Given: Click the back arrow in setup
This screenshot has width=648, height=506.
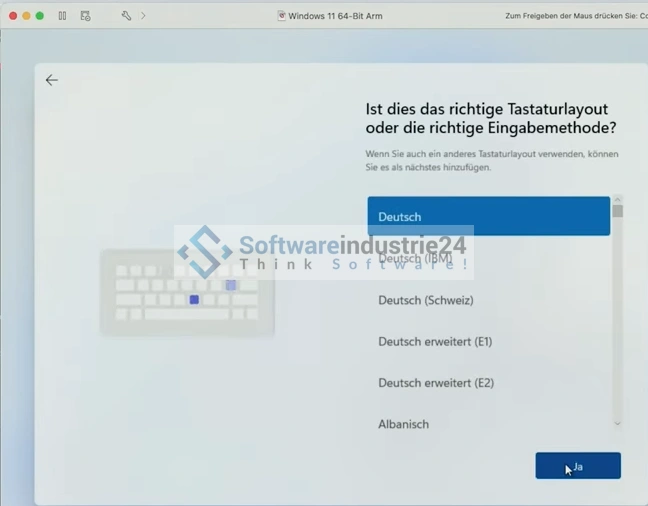Looking at the screenshot, I should tap(51, 80).
